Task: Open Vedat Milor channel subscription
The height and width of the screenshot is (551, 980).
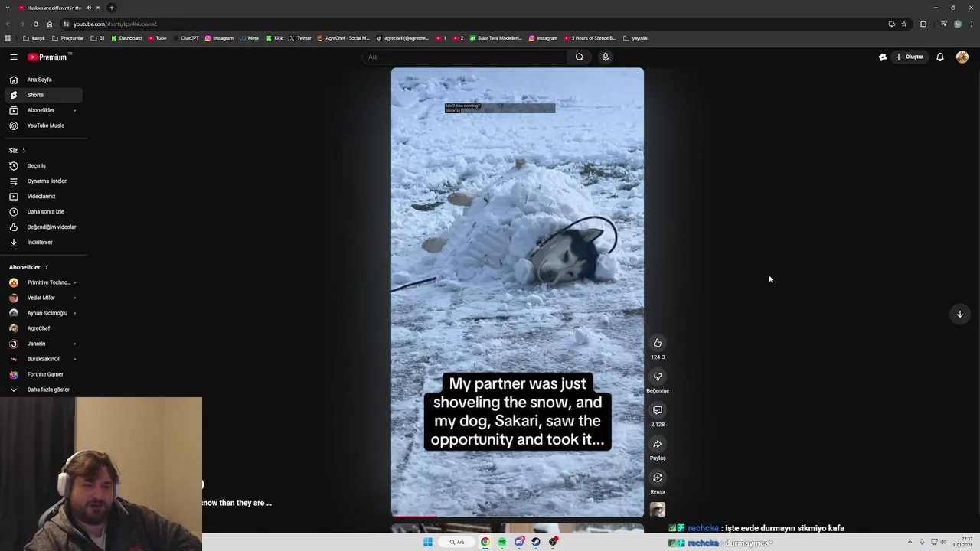Action: 43,298
